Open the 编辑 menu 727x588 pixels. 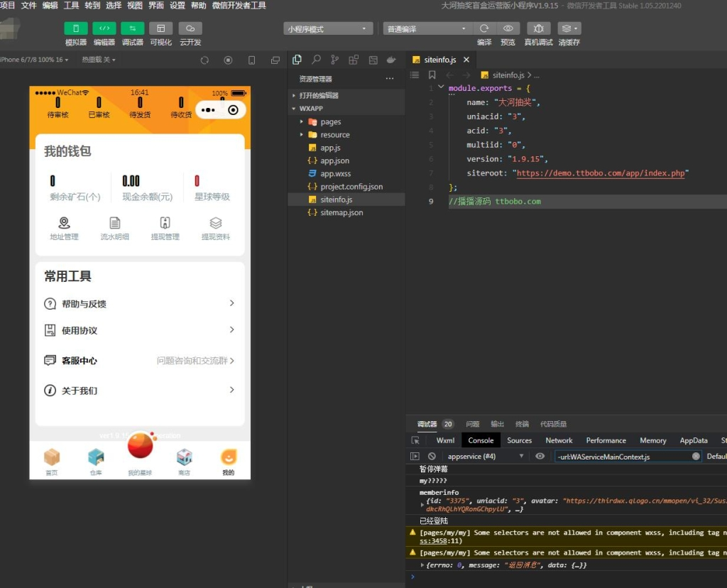[50, 6]
